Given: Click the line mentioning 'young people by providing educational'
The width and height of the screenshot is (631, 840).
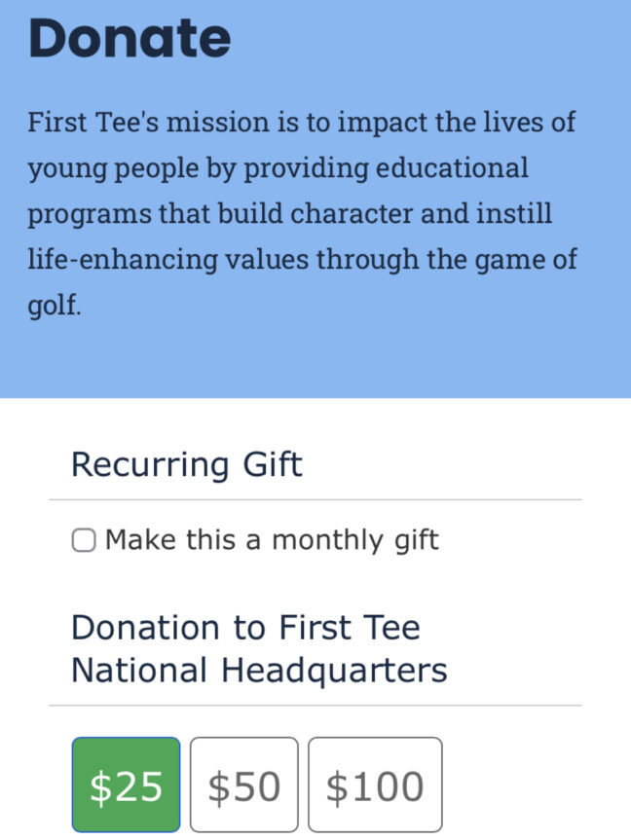Looking at the screenshot, I should (x=278, y=168).
